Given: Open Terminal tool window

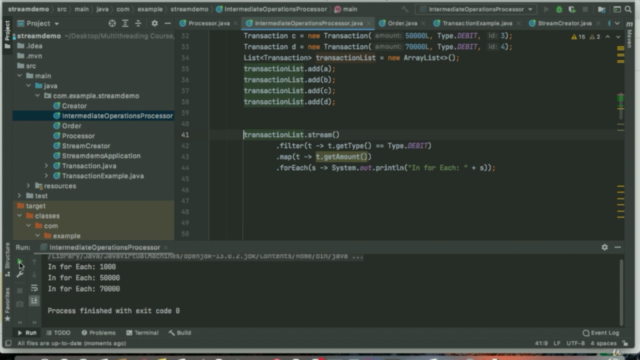Looking at the screenshot, I should tap(142, 333).
